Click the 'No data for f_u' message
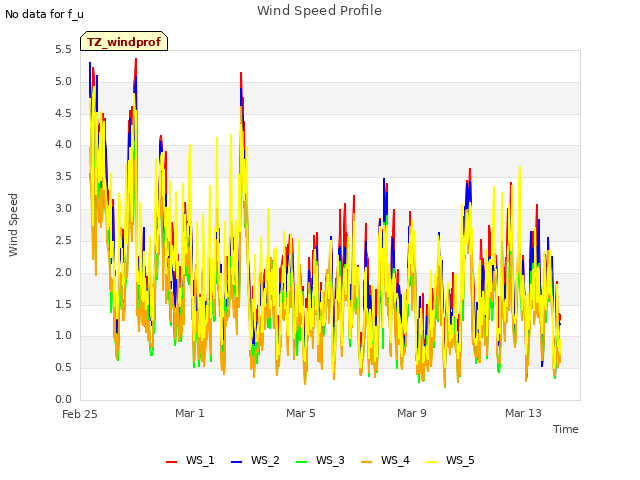The image size is (640, 480). pyautogui.click(x=44, y=14)
